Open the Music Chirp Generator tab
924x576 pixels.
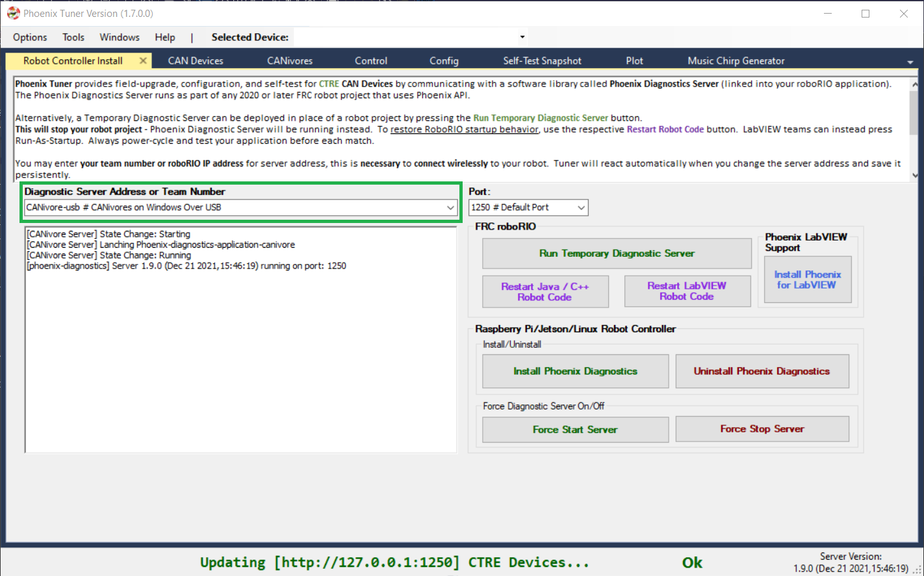(x=736, y=60)
